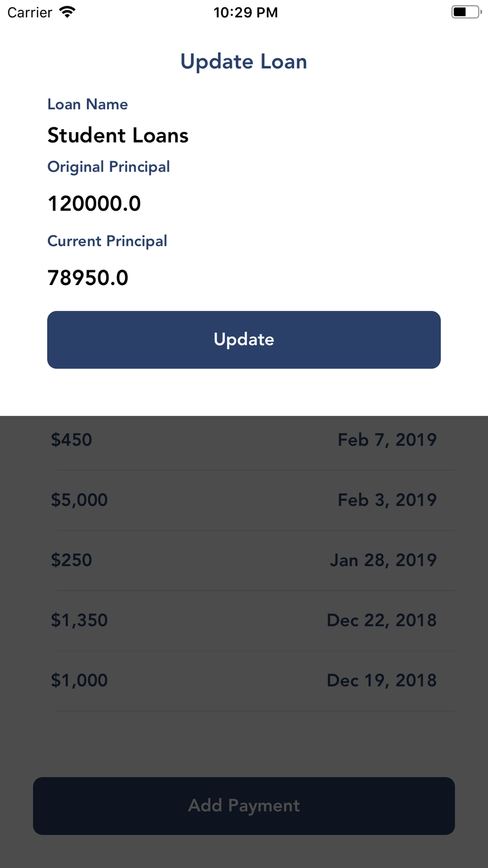Tap the Update button

point(244,340)
